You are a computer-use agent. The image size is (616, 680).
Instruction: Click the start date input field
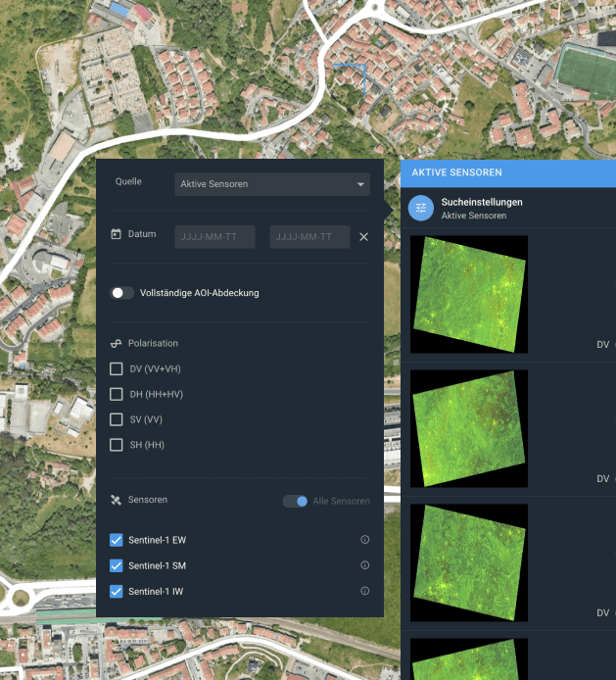click(214, 237)
